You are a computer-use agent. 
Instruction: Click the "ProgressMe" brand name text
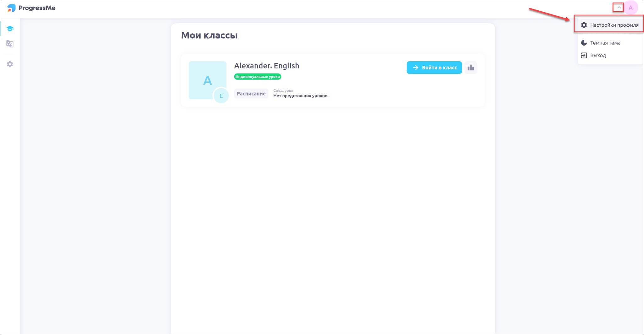(37, 8)
